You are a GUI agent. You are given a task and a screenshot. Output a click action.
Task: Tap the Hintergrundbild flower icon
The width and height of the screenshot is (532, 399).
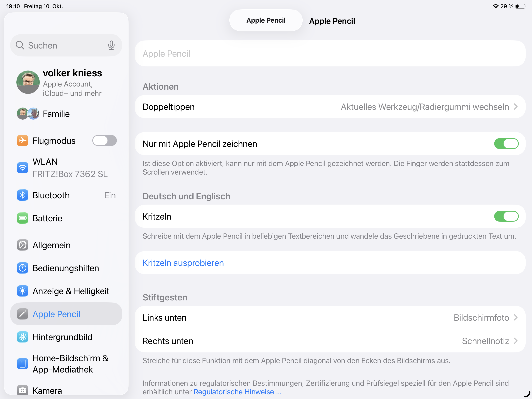[x=23, y=337]
